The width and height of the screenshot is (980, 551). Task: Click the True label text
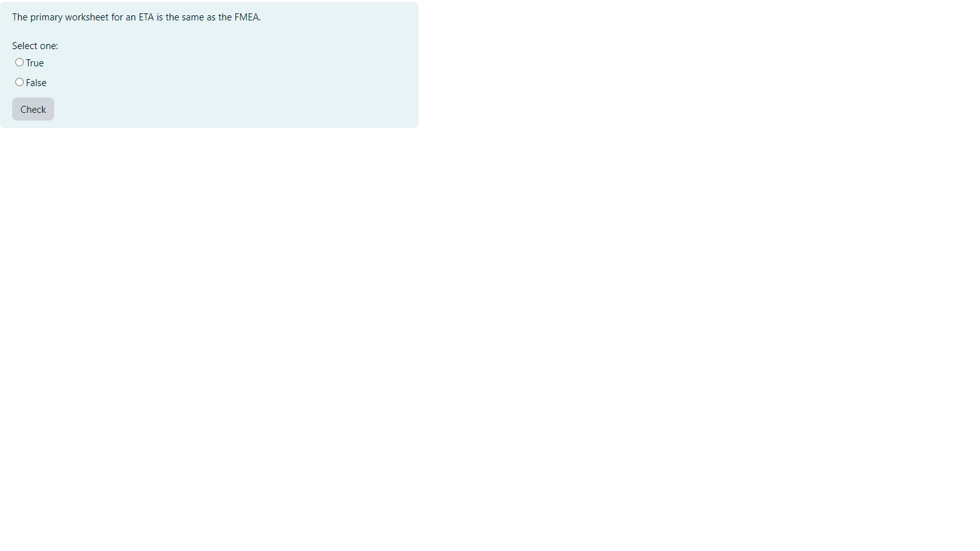[35, 62]
